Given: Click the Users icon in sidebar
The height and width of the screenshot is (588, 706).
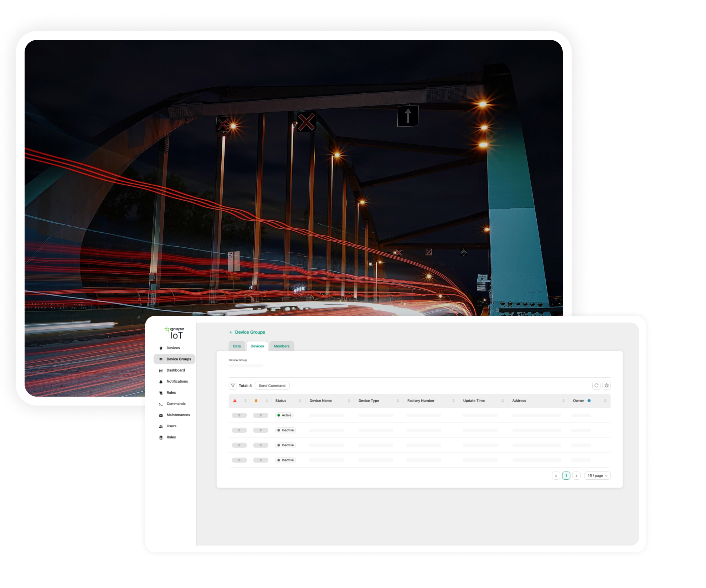Looking at the screenshot, I should click(x=161, y=426).
